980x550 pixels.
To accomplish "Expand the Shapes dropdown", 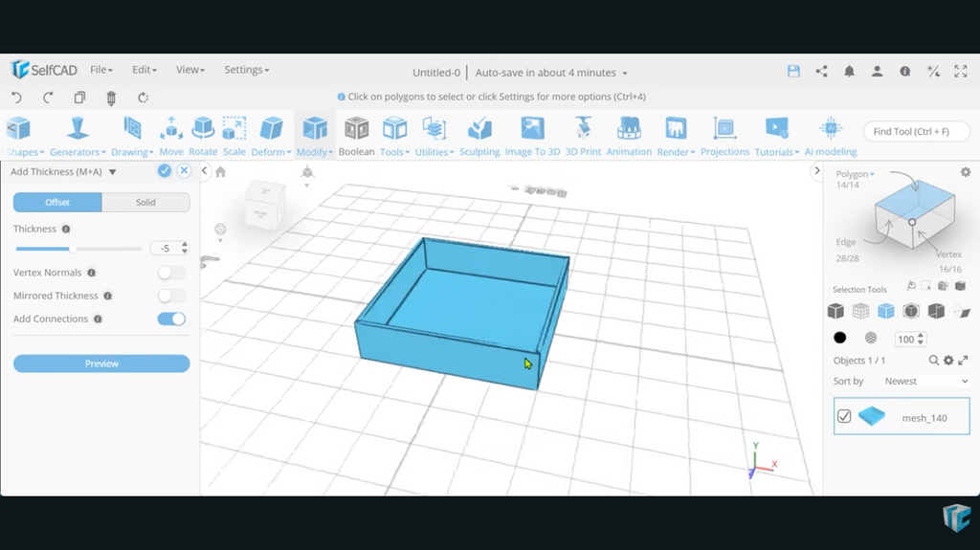I will [x=25, y=152].
